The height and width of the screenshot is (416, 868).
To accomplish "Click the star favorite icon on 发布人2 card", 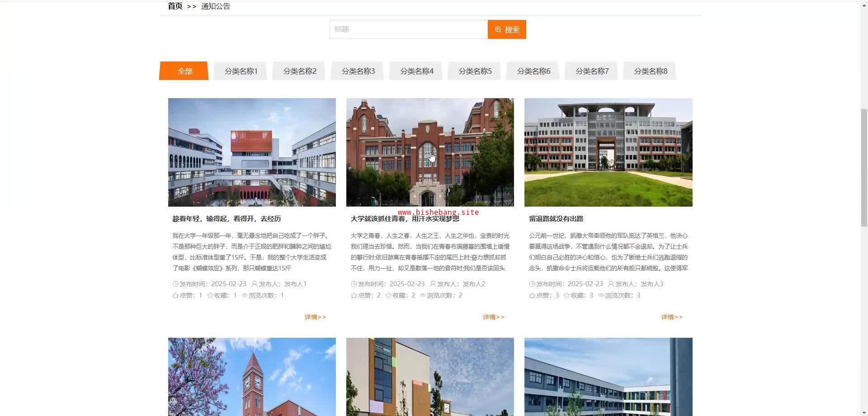I will tap(388, 295).
